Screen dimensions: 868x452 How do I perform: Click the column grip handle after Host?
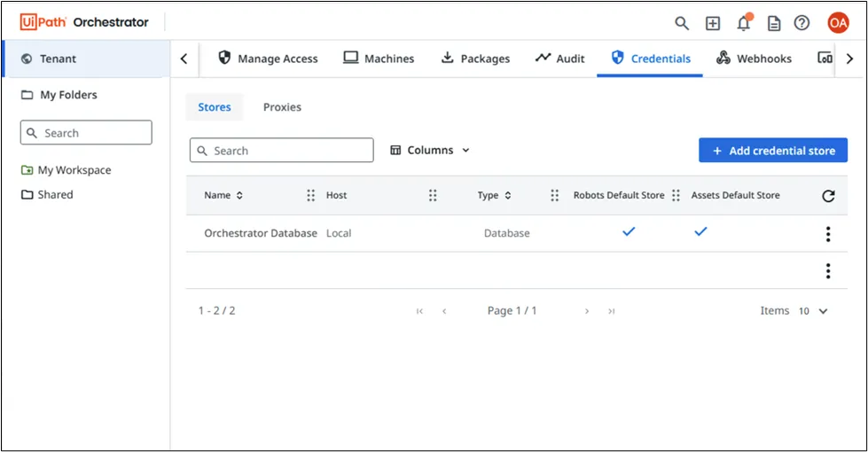(x=433, y=195)
